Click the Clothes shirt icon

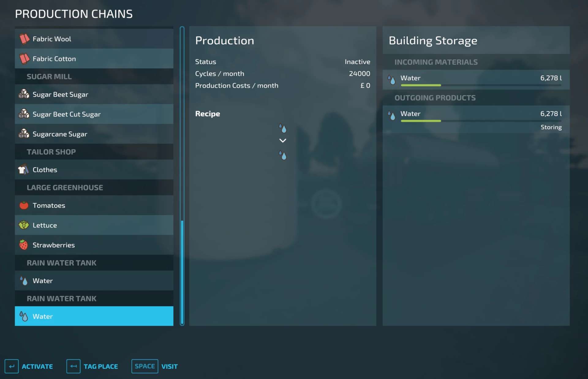(24, 169)
